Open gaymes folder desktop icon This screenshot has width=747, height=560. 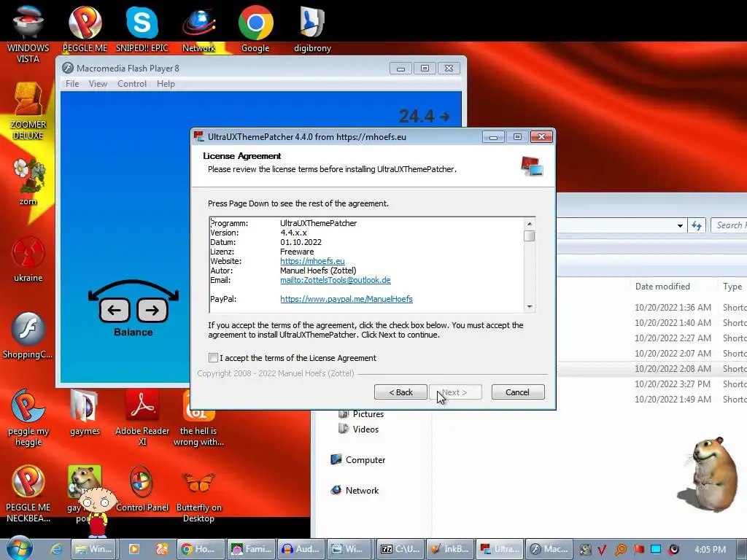point(85,413)
